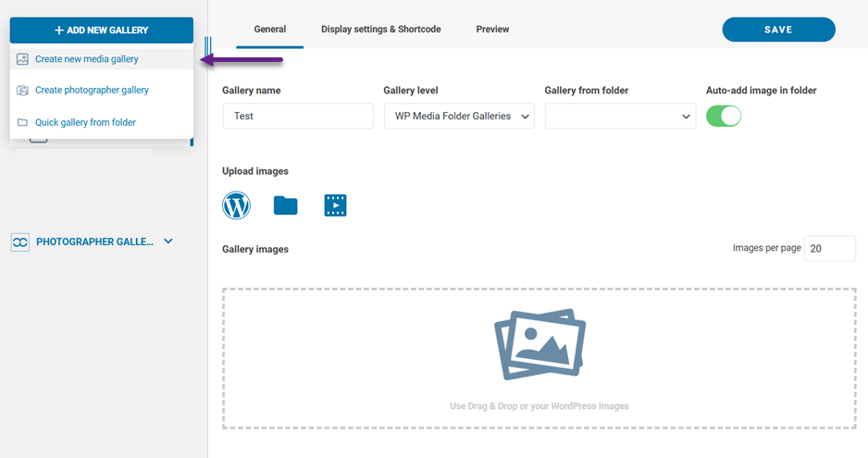This screenshot has width=868, height=458.
Task: Toggle Auto-add image in folder switch
Action: [x=724, y=117]
